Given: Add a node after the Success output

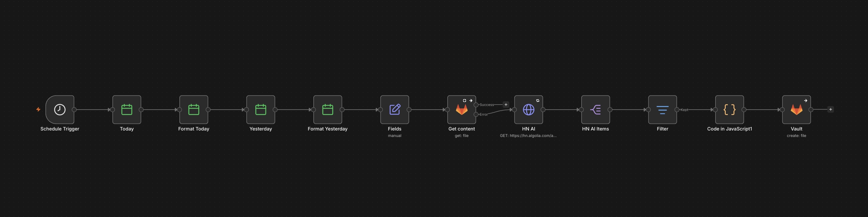Looking at the screenshot, I should click(506, 105).
